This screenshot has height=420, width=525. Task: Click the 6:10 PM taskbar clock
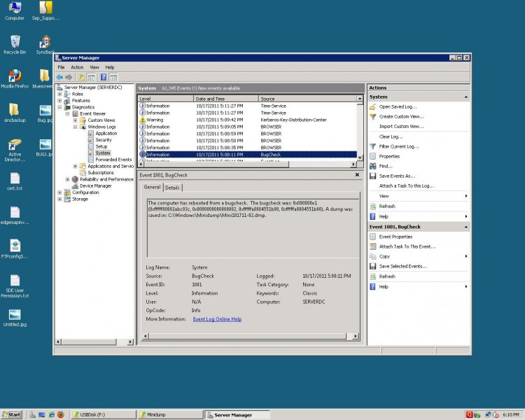510,414
